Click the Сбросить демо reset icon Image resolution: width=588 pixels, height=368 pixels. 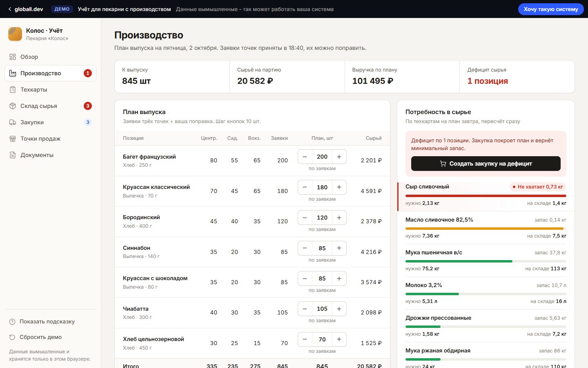[12, 337]
